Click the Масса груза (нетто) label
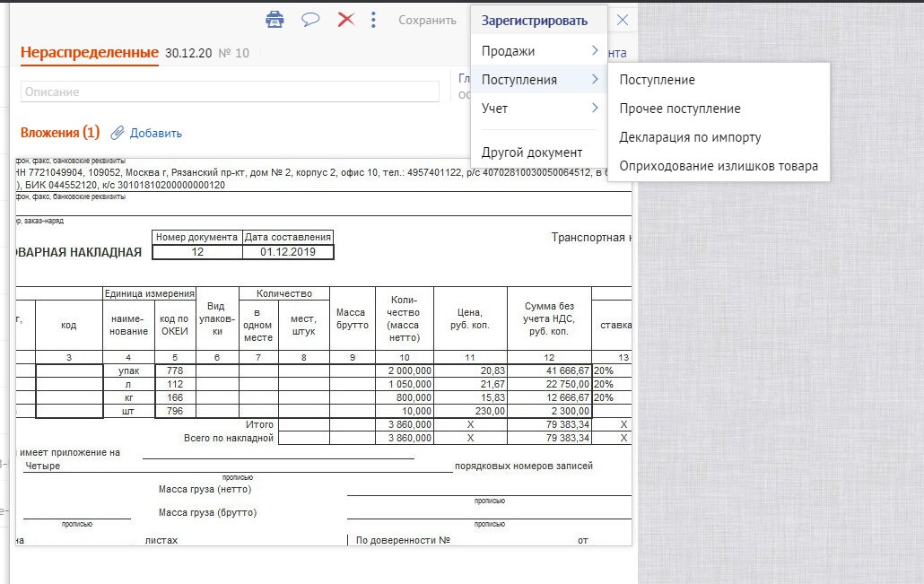 tap(205, 489)
